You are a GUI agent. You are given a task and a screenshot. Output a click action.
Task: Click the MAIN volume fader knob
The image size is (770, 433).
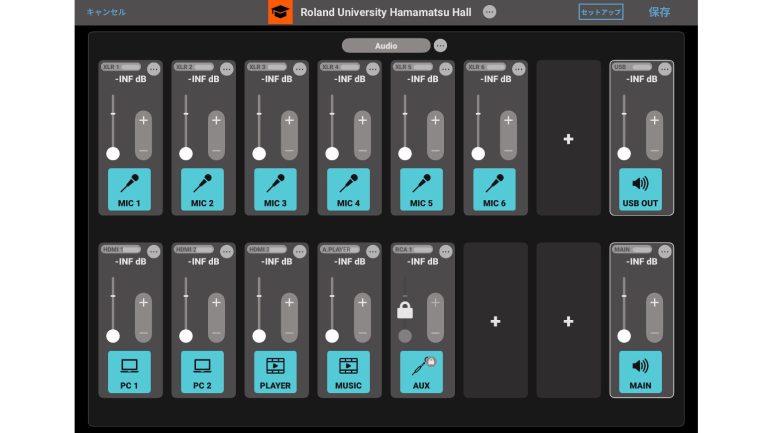click(624, 336)
